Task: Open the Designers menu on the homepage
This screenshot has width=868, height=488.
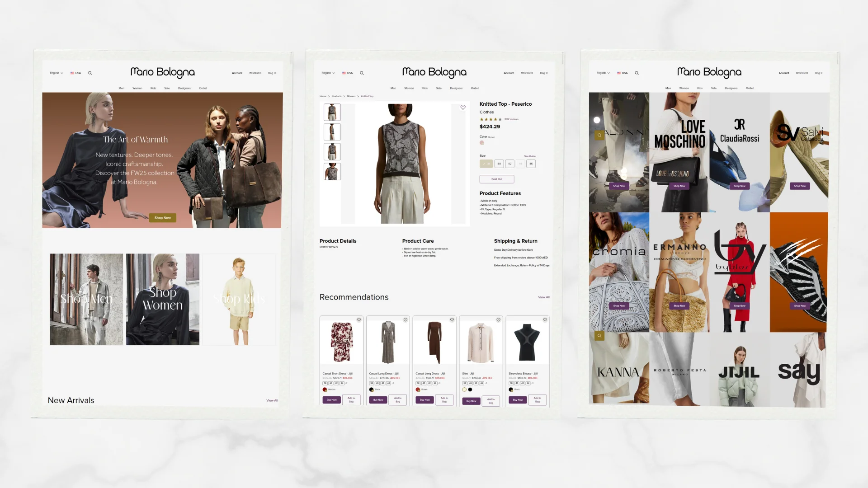Action: [184, 88]
